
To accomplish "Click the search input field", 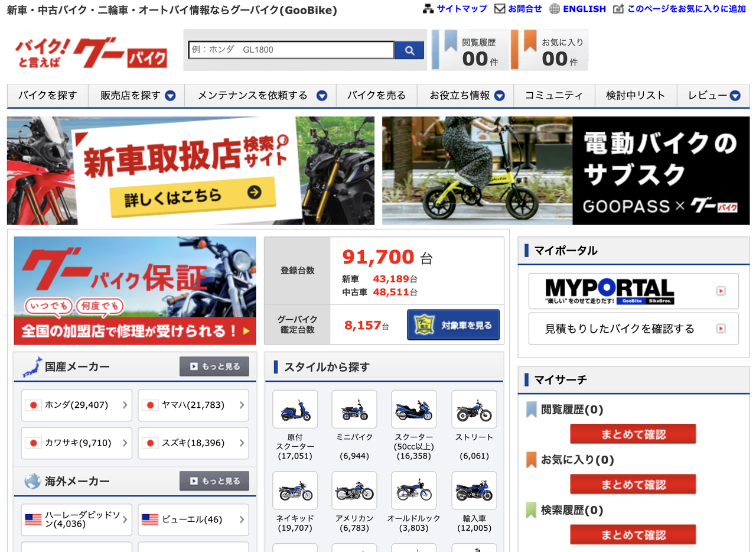I will pyautogui.click(x=291, y=50).
